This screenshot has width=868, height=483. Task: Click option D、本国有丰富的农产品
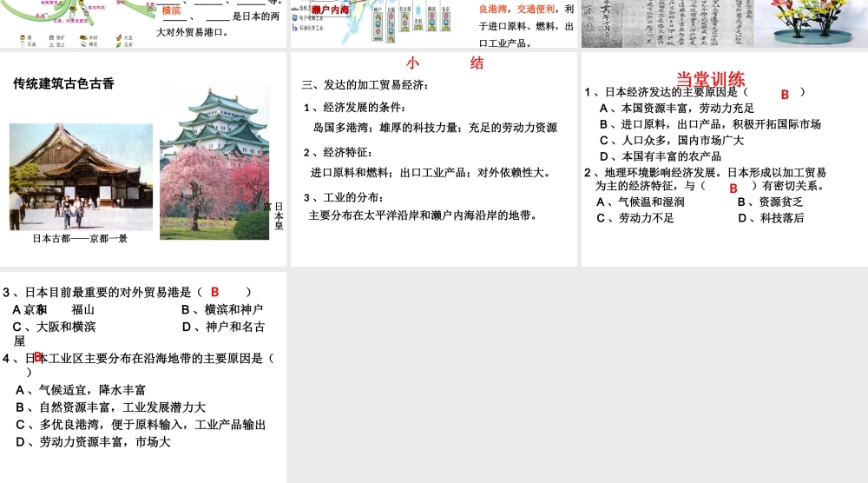pyautogui.click(x=661, y=156)
